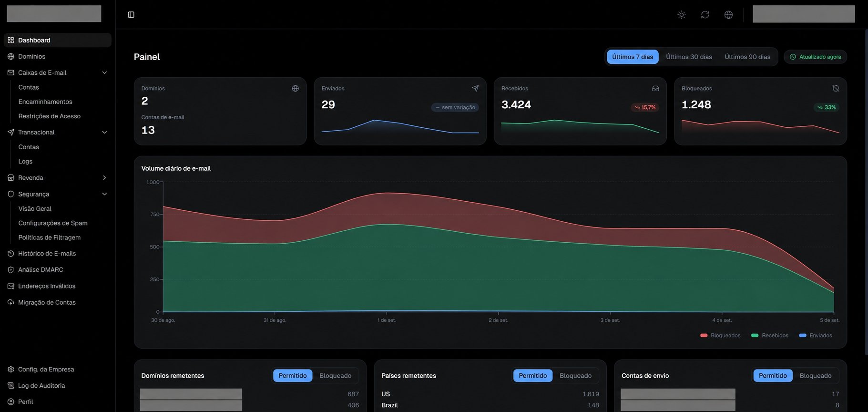The height and width of the screenshot is (412, 868).
Task: Open Contas under Transacional
Action: point(29,147)
